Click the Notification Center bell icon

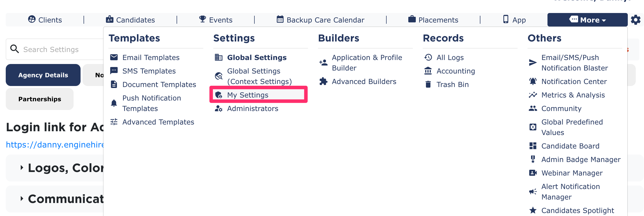(533, 81)
